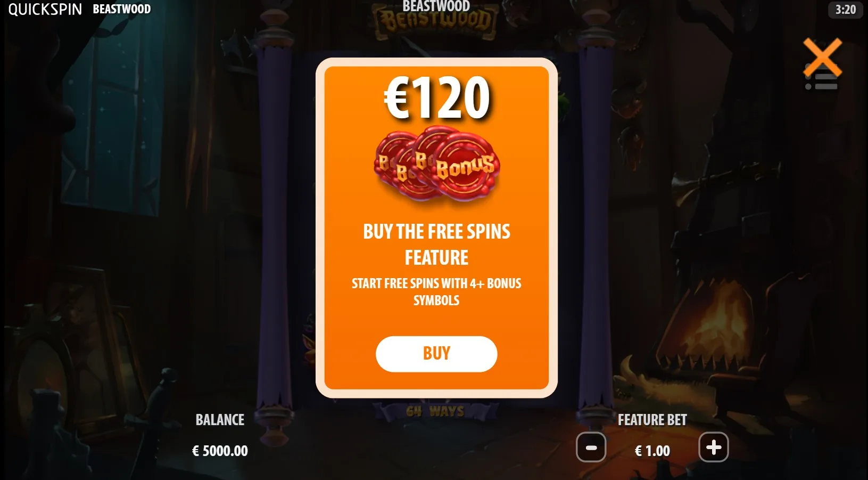868x480 pixels.
Task: Click the white BUY button
Action: 436,354
